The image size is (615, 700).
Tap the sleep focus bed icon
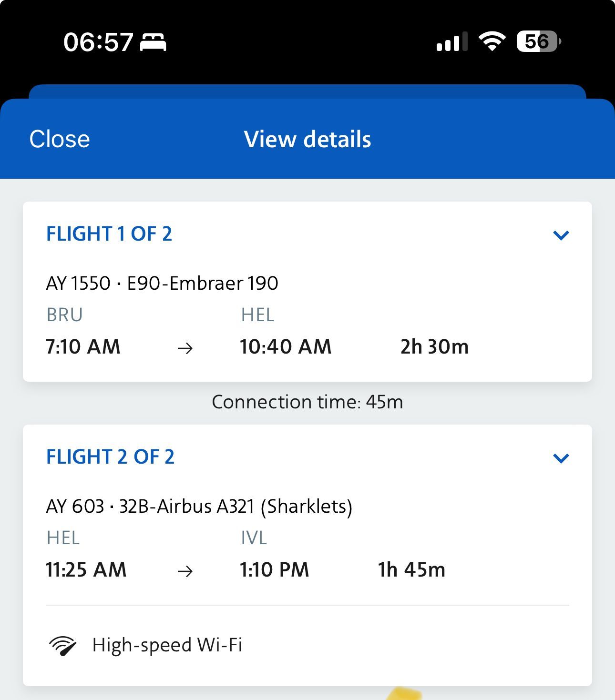(153, 42)
